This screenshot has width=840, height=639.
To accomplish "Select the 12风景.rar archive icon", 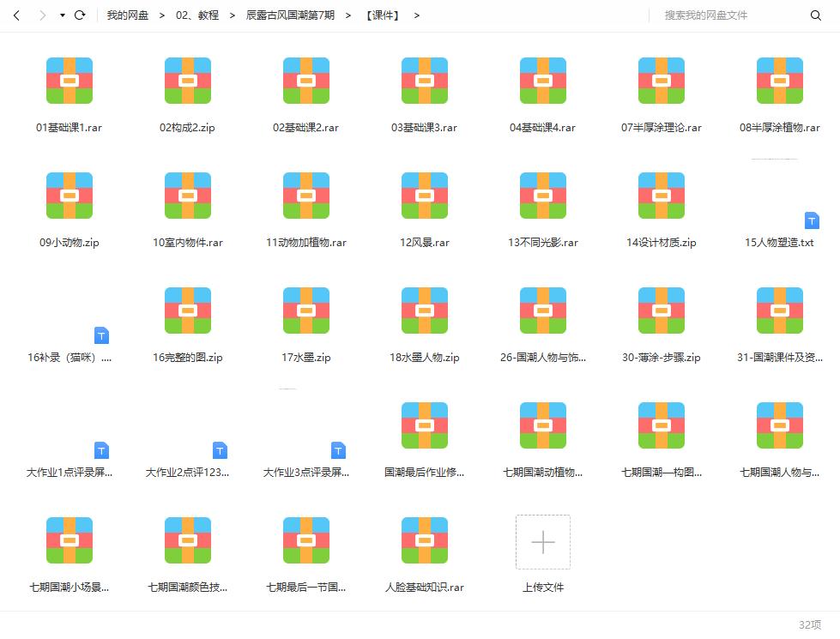I will [425, 196].
